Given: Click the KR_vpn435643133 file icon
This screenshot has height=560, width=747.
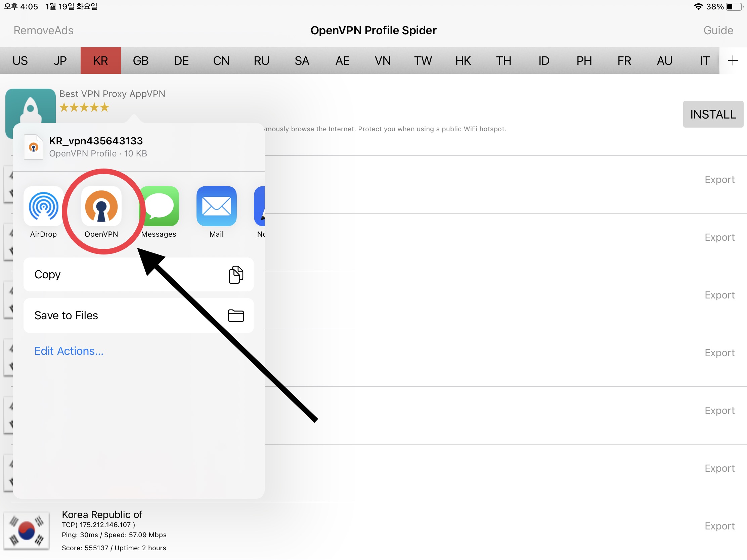Looking at the screenshot, I should [x=34, y=147].
